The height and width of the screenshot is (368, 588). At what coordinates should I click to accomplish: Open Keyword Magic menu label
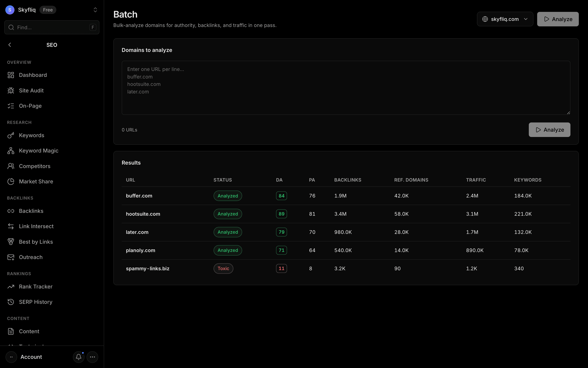click(39, 151)
